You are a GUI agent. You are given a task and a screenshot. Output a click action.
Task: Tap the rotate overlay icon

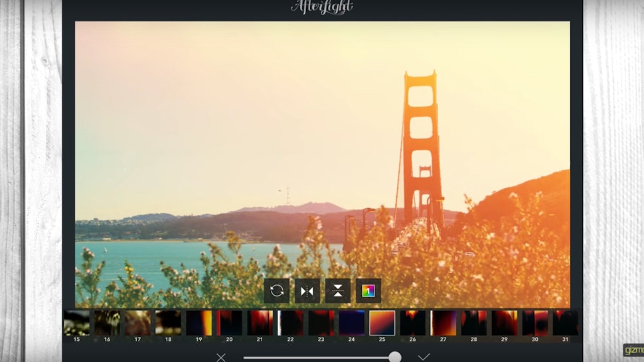[x=276, y=290]
